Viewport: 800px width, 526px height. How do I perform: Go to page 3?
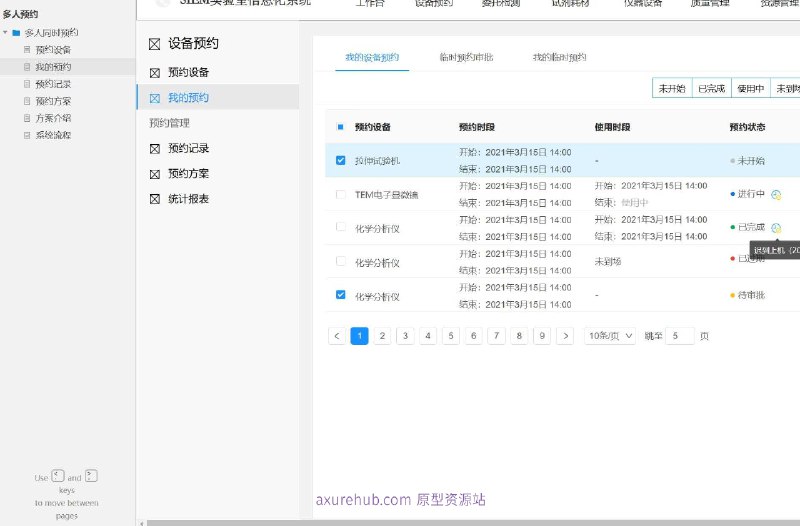(x=405, y=336)
